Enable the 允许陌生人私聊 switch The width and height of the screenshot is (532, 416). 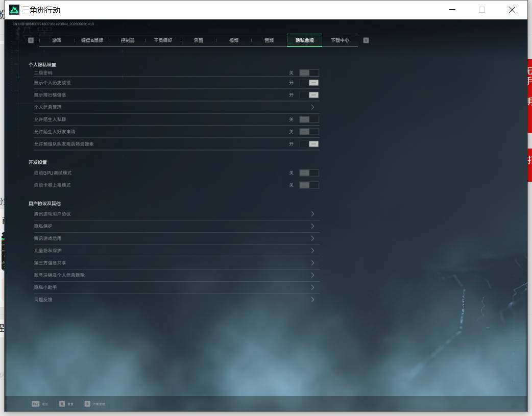pyautogui.click(x=309, y=119)
